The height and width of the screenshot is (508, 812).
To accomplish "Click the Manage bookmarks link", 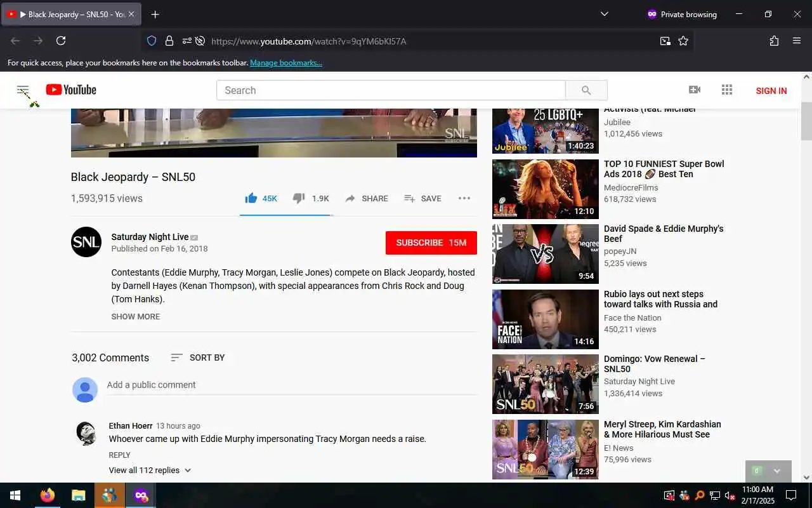I will click(x=286, y=63).
